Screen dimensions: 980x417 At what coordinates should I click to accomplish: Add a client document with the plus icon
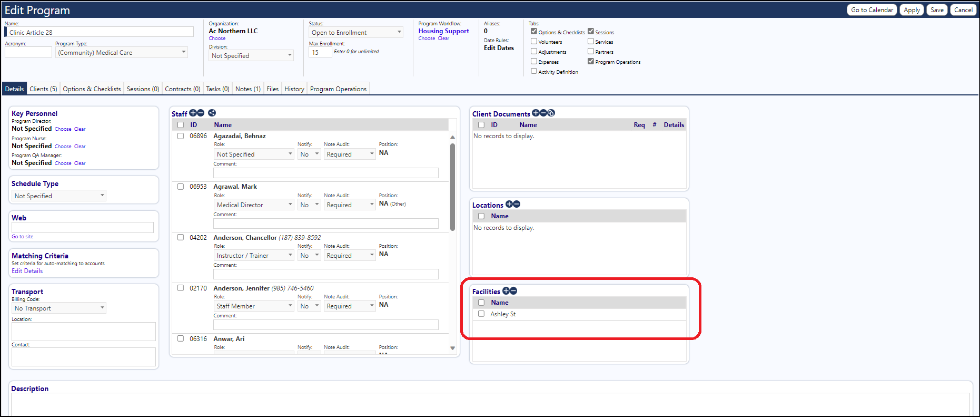[x=536, y=113]
